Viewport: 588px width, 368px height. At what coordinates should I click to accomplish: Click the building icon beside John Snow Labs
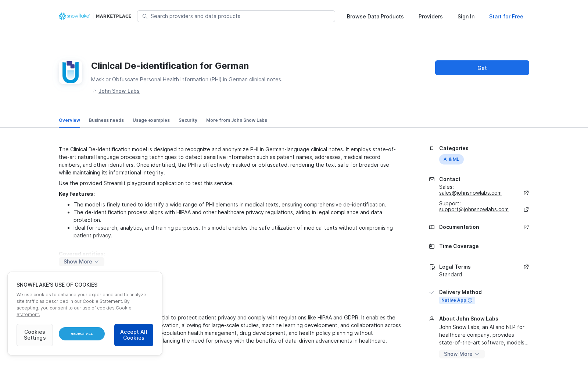[x=94, y=91]
